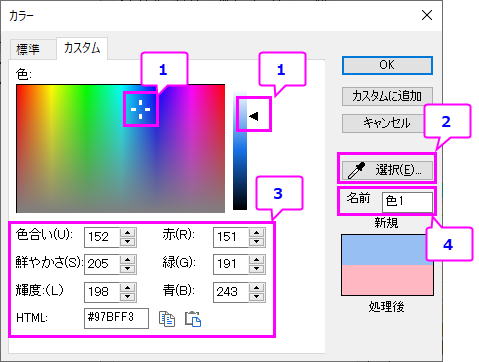Click the copy HTML color code icon
Image resolution: width=479 pixels, height=362 pixels.
[167, 319]
